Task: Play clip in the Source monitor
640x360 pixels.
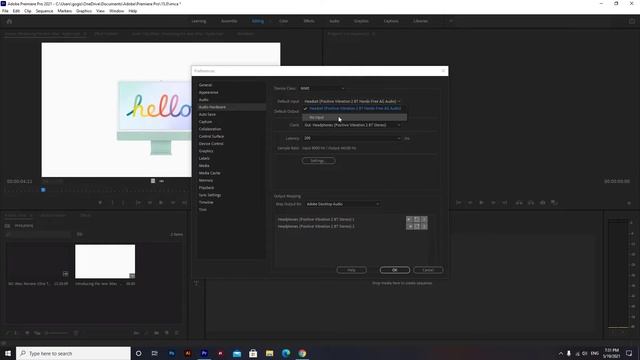Action: (161, 202)
